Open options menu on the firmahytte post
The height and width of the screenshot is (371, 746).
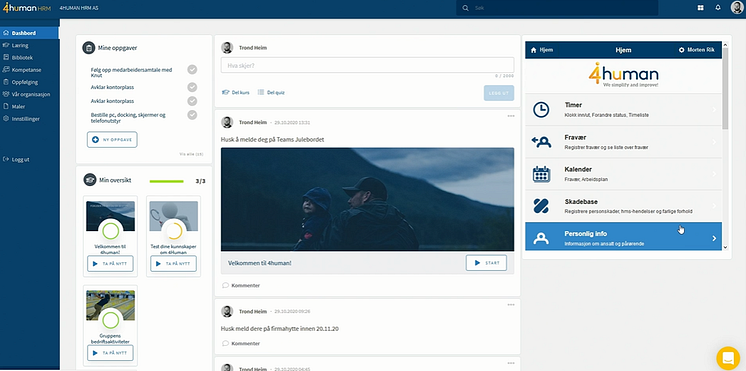pos(511,305)
